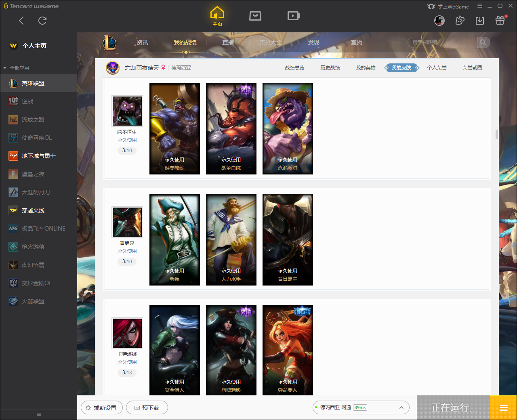Select 使命召唤OL in the sidebar
This screenshot has width=517, height=420.
point(38,138)
